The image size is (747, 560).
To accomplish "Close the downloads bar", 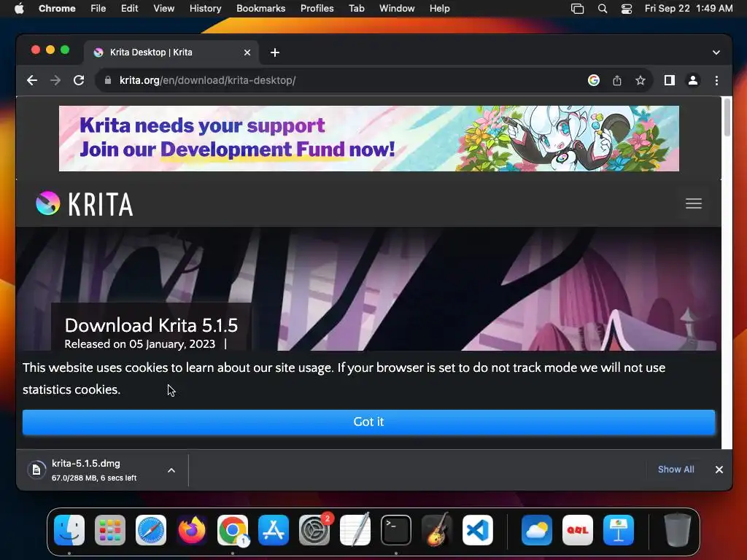I will 719,470.
